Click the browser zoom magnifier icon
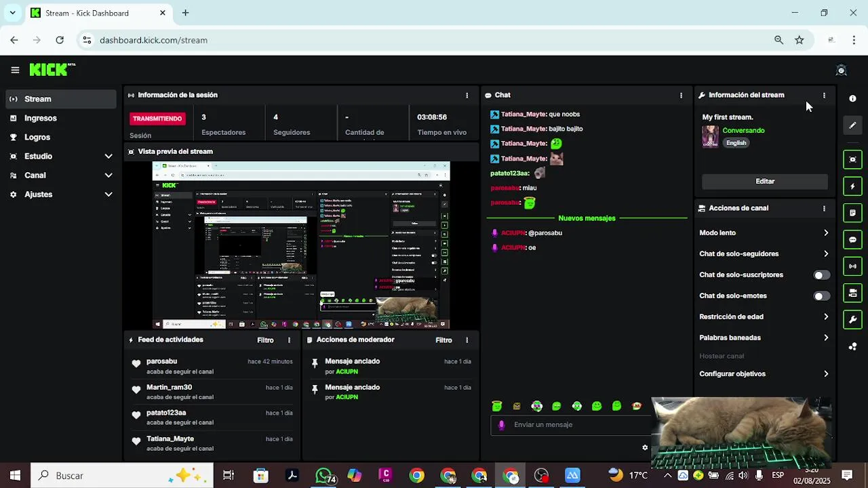 (778, 40)
